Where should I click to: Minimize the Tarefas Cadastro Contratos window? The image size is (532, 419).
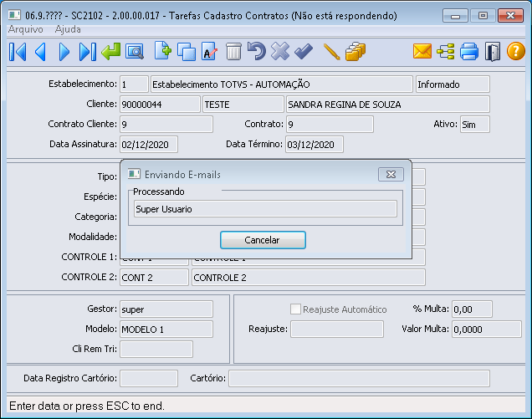(455, 16)
